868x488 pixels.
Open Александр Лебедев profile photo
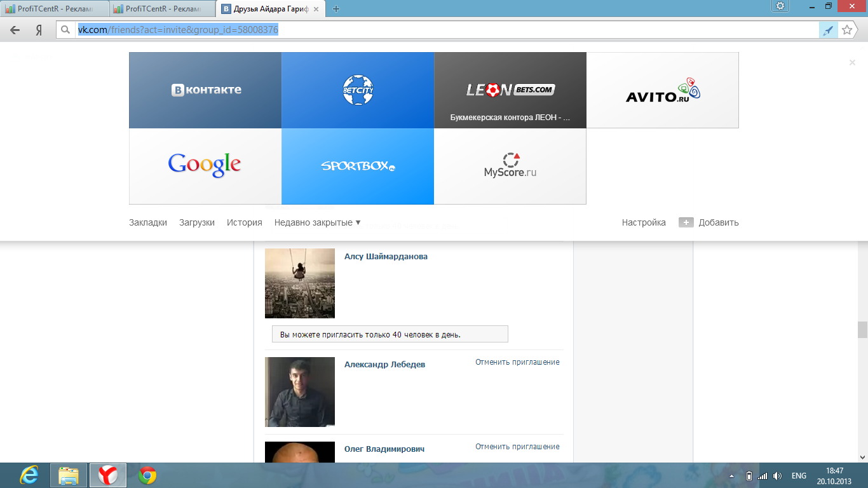(x=300, y=392)
